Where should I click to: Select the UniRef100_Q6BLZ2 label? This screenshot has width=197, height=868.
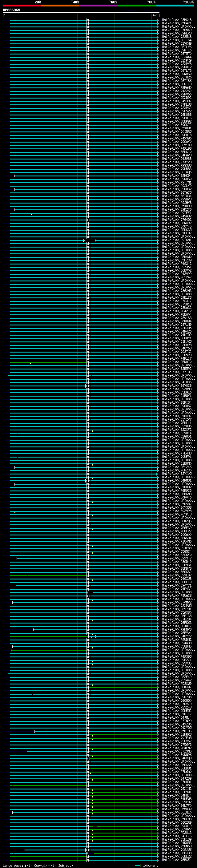coord(177,857)
